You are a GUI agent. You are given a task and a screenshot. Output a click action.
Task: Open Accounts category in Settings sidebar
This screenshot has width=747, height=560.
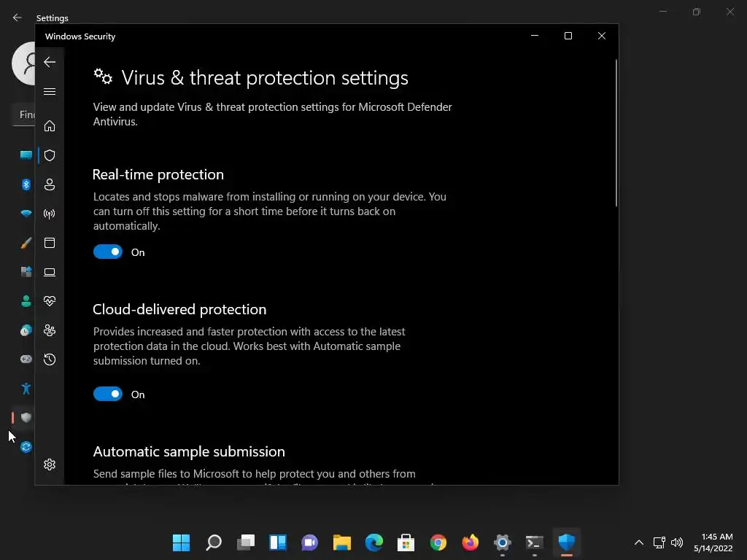coord(26,301)
